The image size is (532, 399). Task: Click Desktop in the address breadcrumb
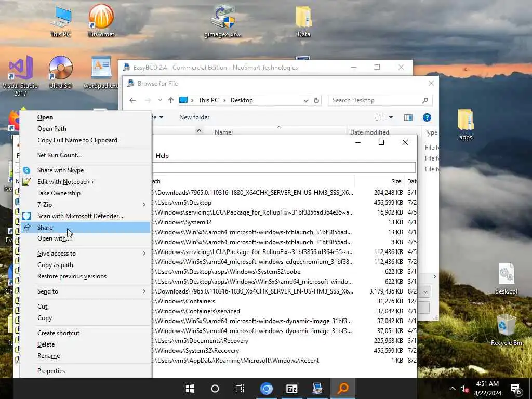242,100
